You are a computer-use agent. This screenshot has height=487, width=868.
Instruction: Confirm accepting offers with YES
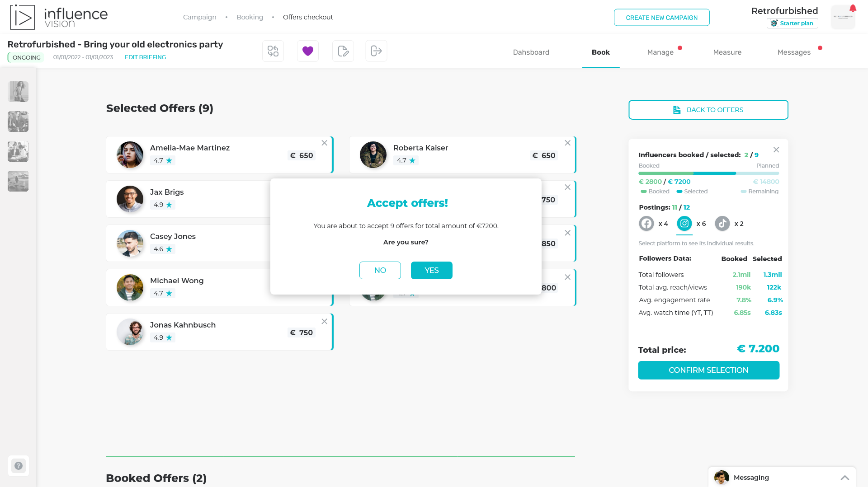(x=431, y=270)
